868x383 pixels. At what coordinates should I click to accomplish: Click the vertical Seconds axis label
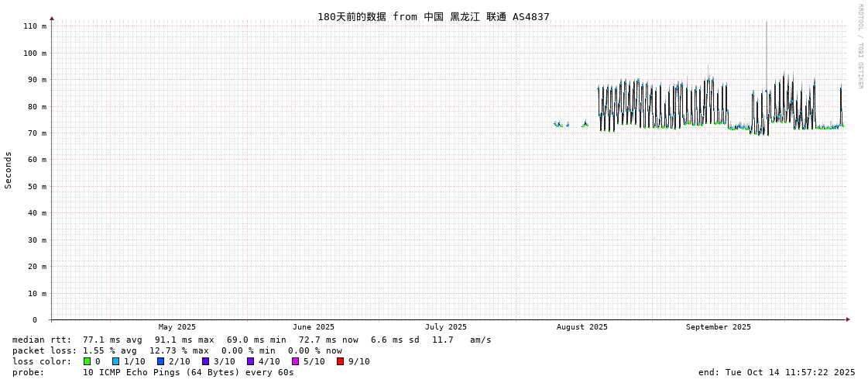[x=9, y=170]
